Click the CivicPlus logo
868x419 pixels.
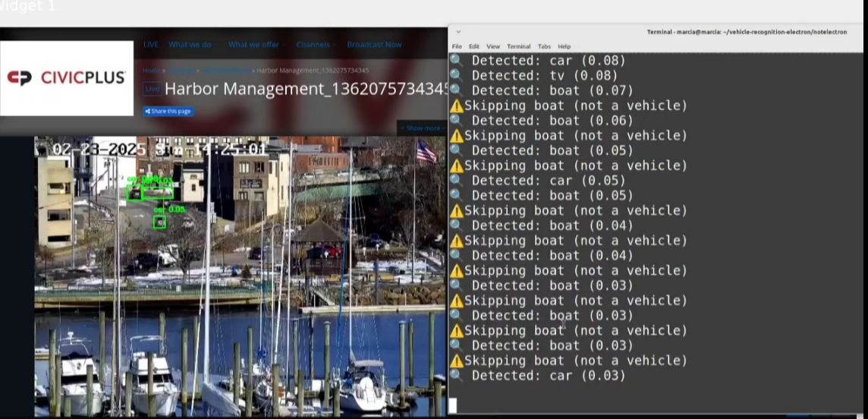pos(67,78)
